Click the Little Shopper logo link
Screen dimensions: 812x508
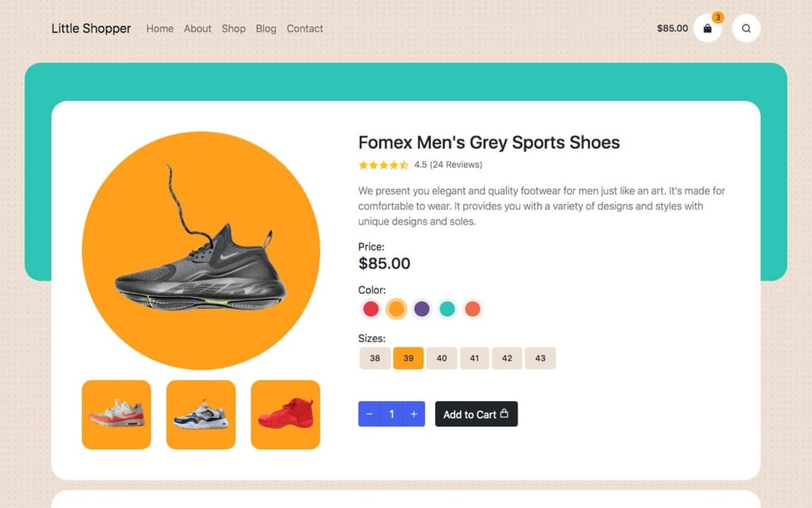point(91,28)
